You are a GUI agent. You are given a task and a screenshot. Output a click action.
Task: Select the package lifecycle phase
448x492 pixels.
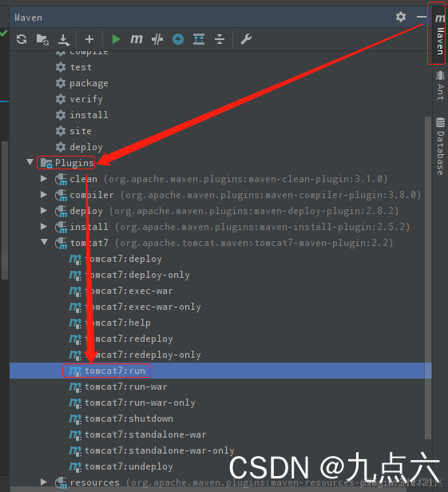pos(89,83)
